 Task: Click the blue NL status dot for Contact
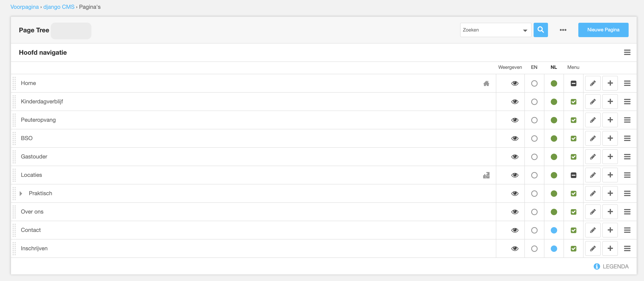(x=554, y=230)
